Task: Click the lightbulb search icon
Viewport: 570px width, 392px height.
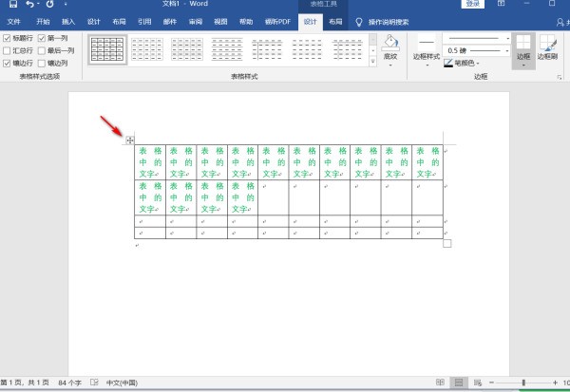Action: point(359,22)
